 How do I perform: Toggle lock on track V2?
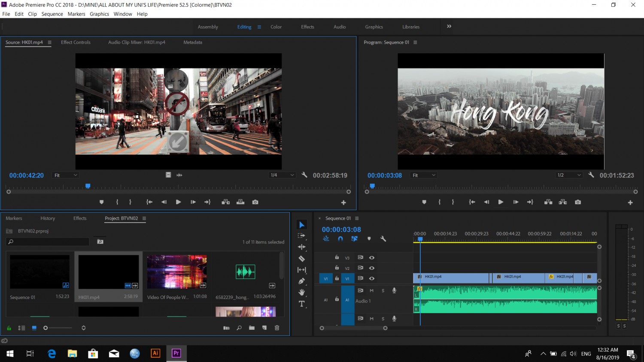point(337,268)
